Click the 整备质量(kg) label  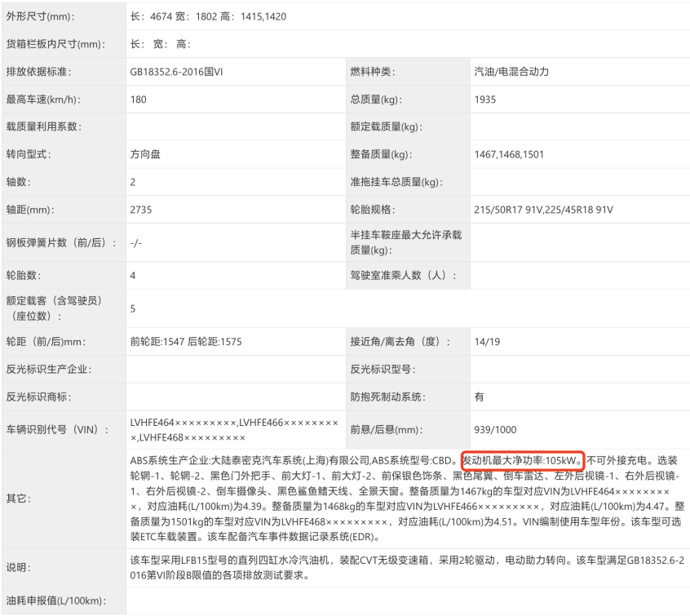click(381, 154)
